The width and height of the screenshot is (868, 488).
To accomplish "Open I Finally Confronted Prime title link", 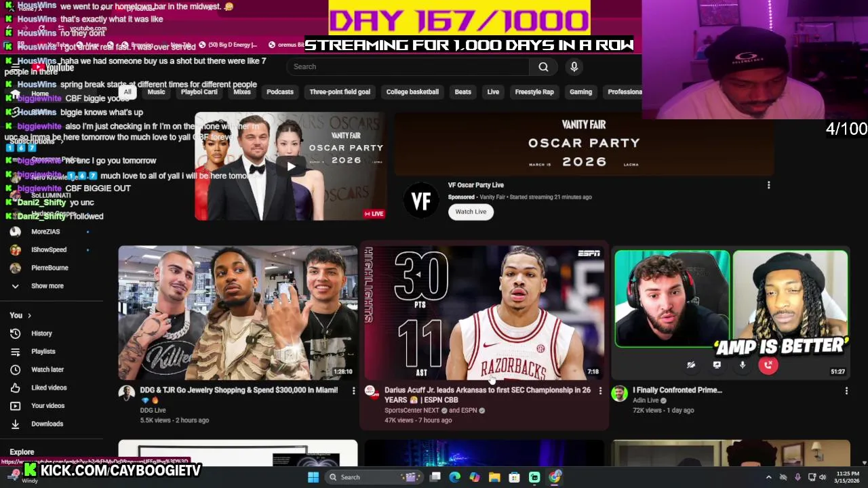I will [x=677, y=390].
